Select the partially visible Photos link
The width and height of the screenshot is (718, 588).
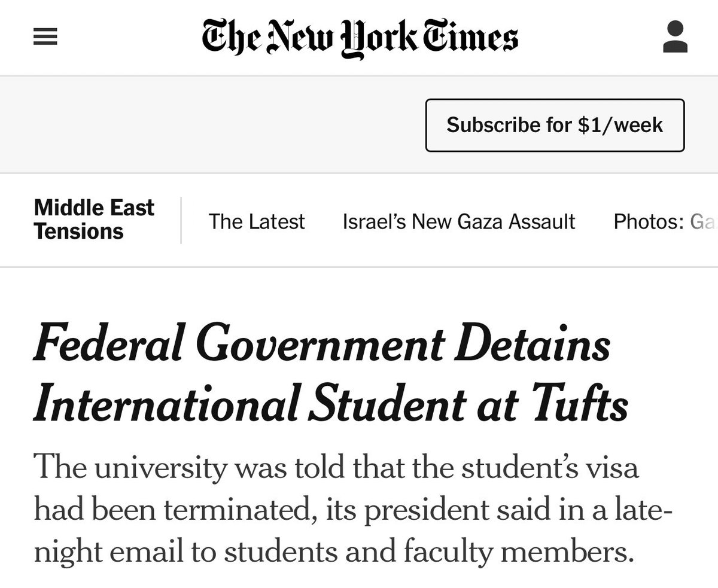click(665, 221)
